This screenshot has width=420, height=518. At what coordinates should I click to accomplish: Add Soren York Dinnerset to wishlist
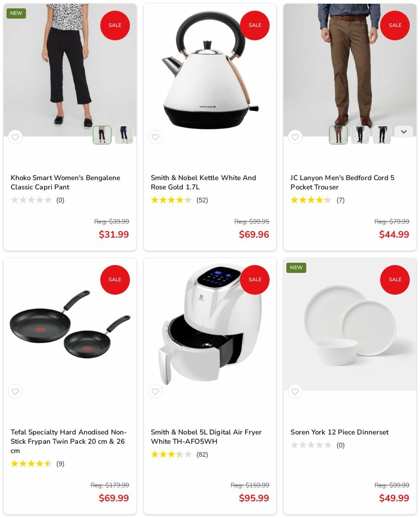click(295, 391)
